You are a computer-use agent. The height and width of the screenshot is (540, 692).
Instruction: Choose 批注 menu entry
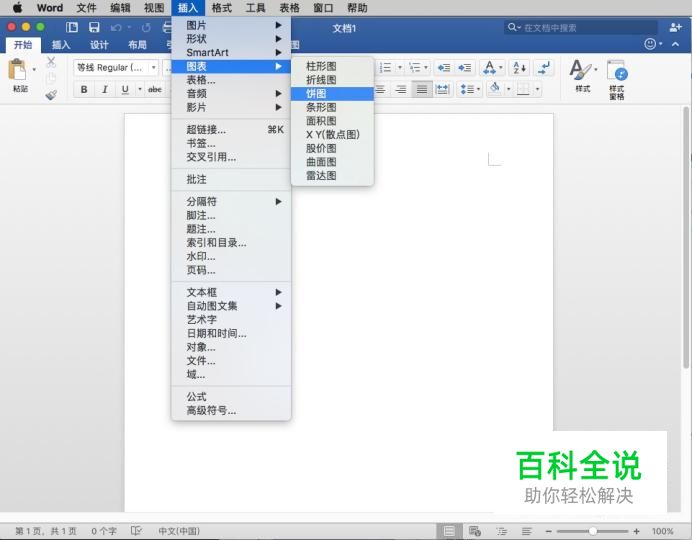(x=231, y=179)
